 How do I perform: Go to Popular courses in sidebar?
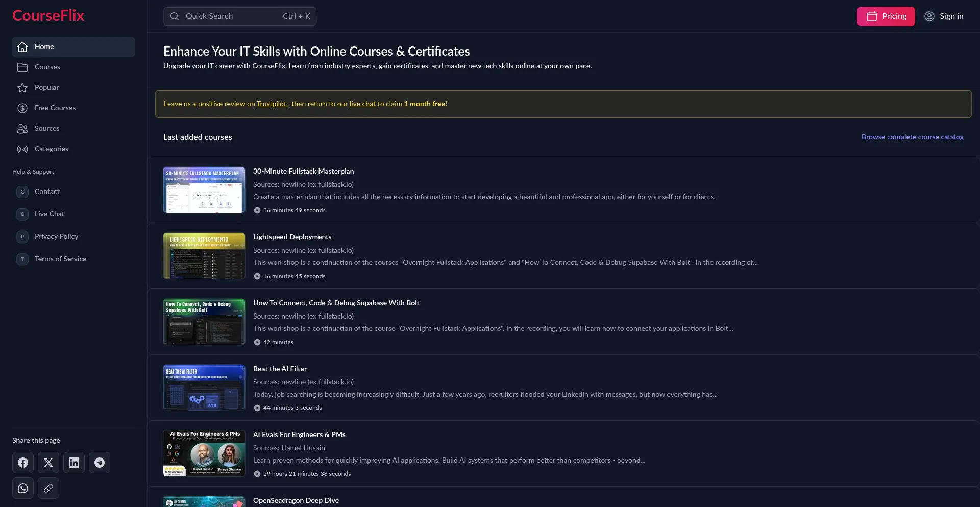[46, 88]
